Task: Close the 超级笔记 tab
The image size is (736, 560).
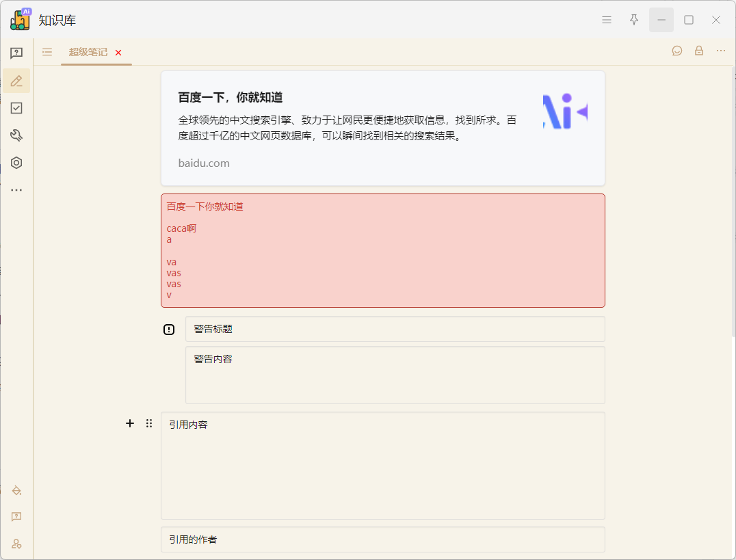Action: coord(118,53)
